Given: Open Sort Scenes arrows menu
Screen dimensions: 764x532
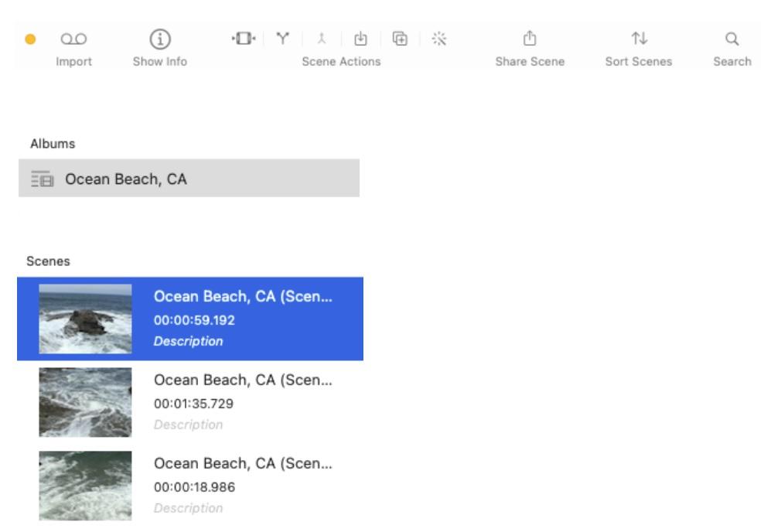Looking at the screenshot, I should [640, 38].
